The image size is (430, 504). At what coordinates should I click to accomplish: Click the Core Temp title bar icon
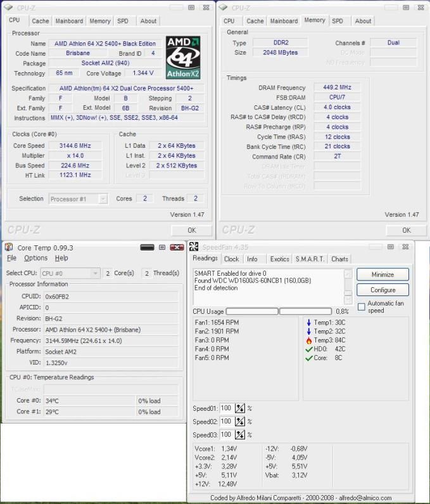(9, 247)
